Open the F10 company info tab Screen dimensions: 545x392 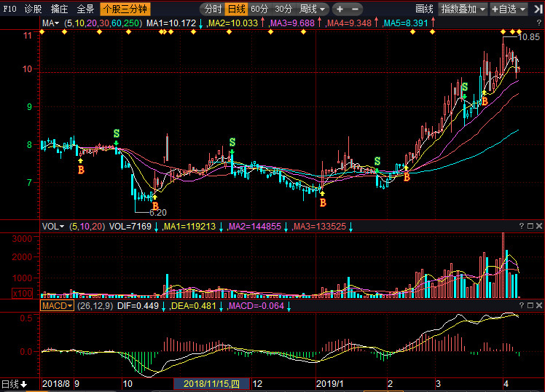9,9
